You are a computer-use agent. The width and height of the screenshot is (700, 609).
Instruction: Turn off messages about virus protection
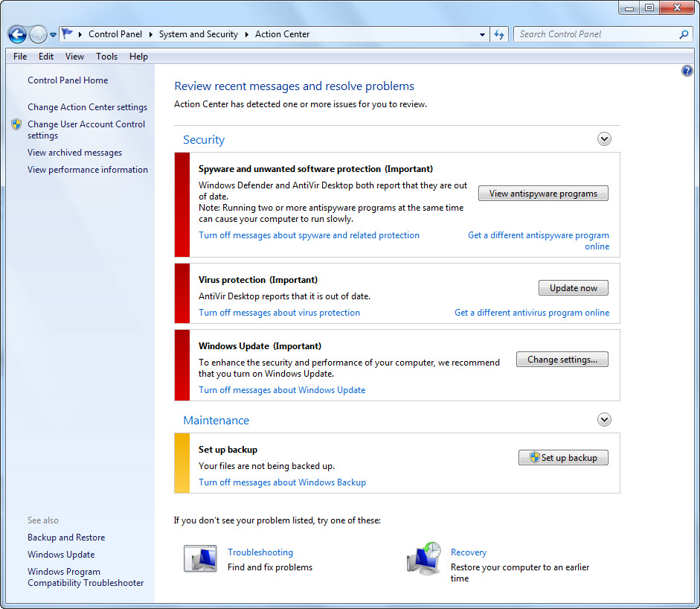(279, 313)
